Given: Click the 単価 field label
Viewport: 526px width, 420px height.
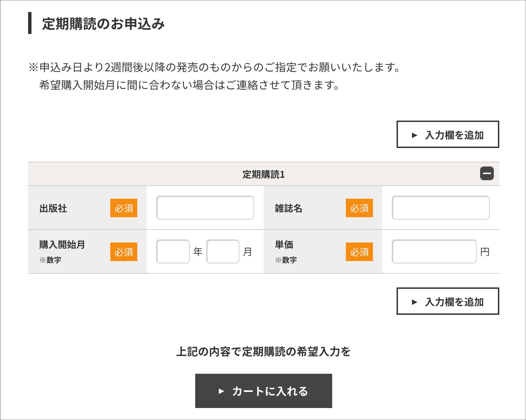Looking at the screenshot, I should [x=284, y=245].
